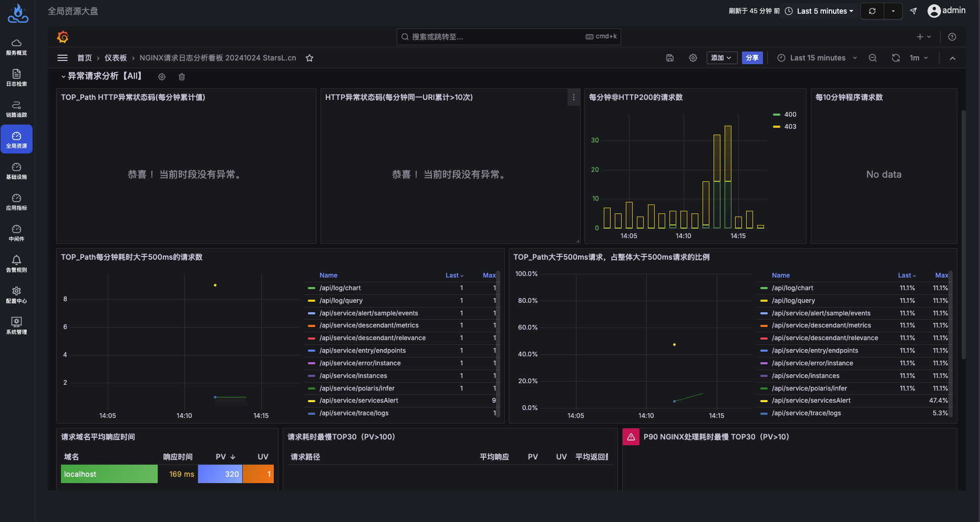Screen dimensions: 980x522
Task: Open the Last 15 minutes time range dropdown
Action: click(815, 58)
